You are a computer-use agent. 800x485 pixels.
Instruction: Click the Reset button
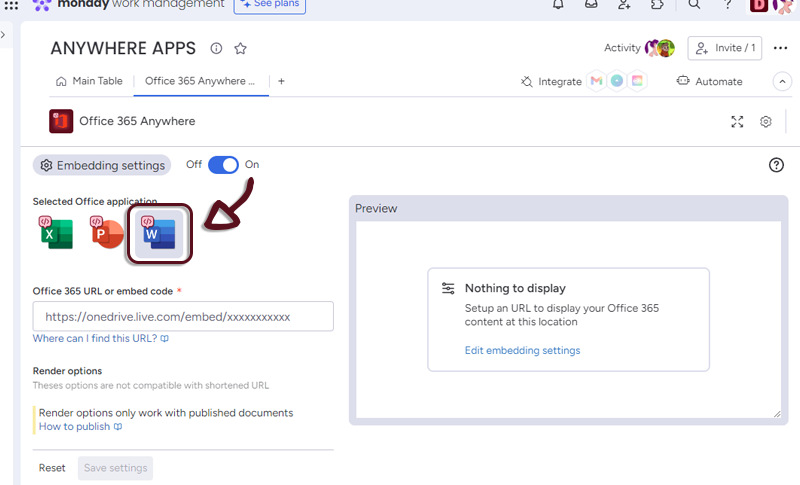point(52,468)
